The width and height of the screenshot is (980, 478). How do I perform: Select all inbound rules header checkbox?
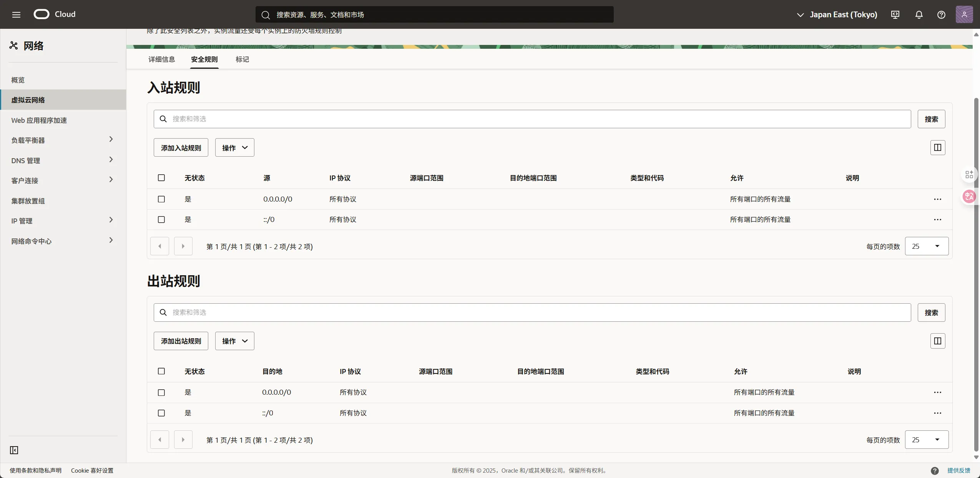click(161, 178)
